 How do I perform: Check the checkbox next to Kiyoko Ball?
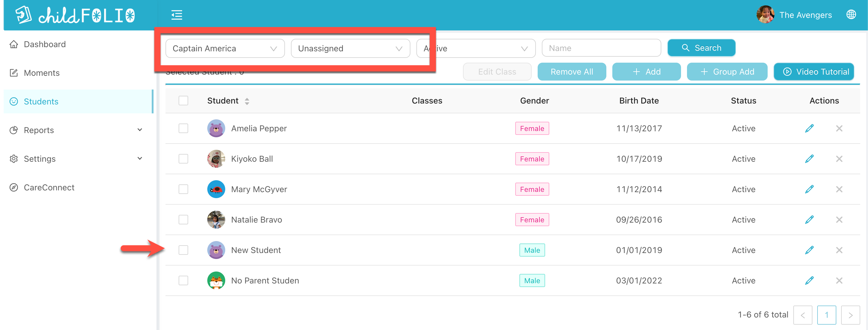pyautogui.click(x=183, y=159)
